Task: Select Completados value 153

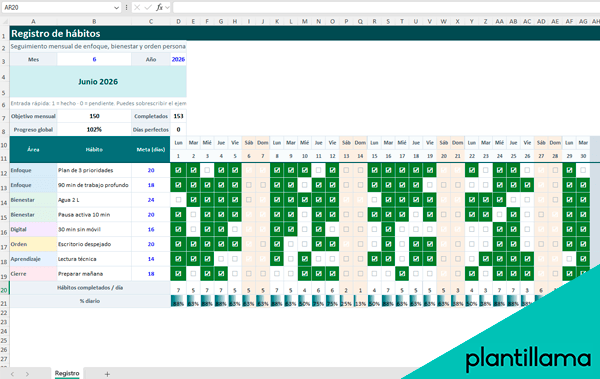Action: pos(178,116)
